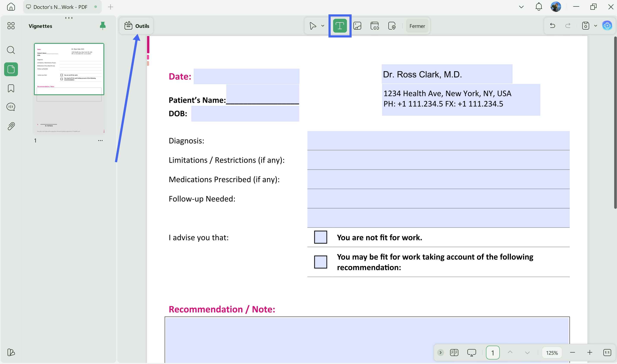
Task: Click the vertical scrollbar of the document
Action: pyautogui.click(x=615, y=123)
